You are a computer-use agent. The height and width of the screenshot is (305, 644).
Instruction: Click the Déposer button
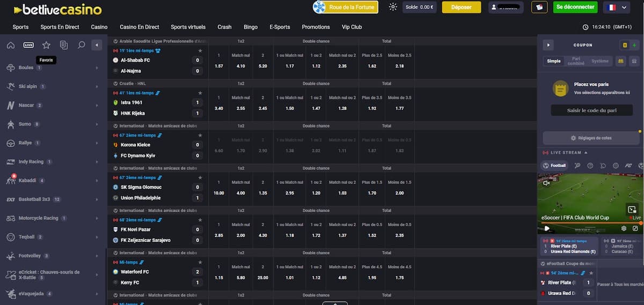click(461, 7)
